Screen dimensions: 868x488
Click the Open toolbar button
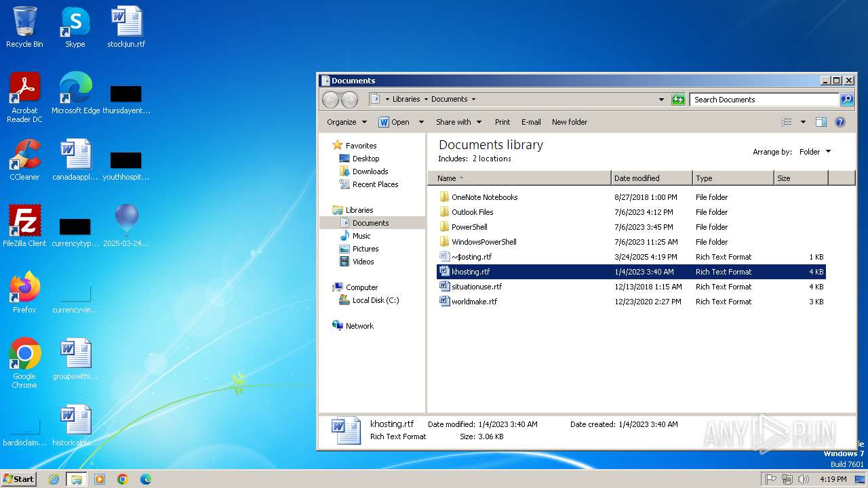pyautogui.click(x=394, y=122)
